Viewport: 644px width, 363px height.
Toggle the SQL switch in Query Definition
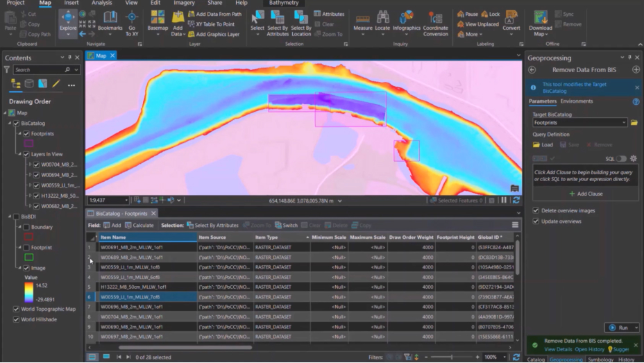(x=621, y=159)
